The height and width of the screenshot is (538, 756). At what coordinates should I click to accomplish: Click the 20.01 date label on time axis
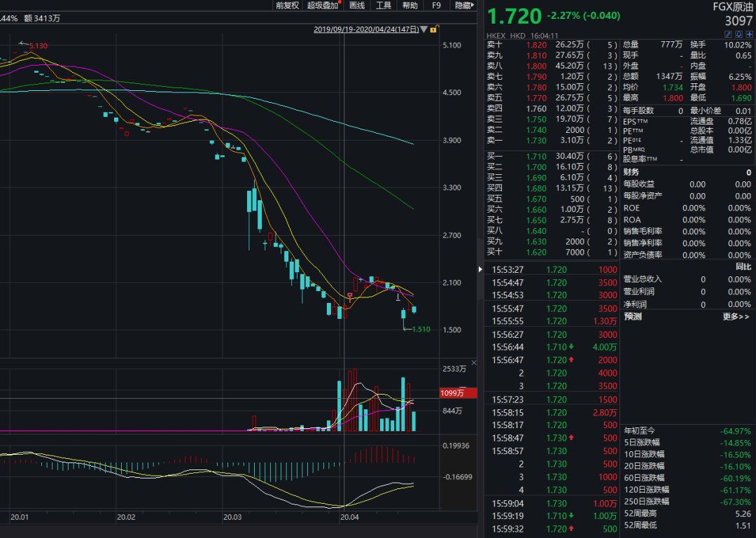point(20,517)
